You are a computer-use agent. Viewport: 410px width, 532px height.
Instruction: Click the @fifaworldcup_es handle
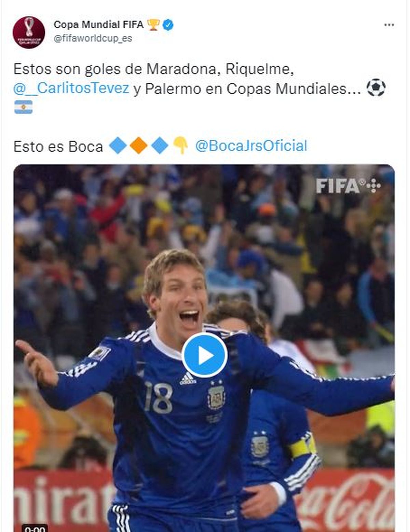tap(93, 38)
